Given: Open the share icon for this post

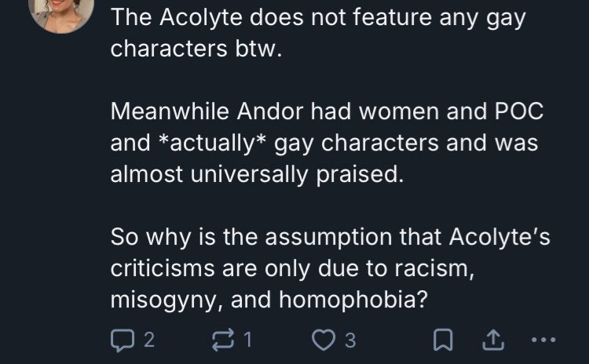Looking at the screenshot, I should 493,340.
